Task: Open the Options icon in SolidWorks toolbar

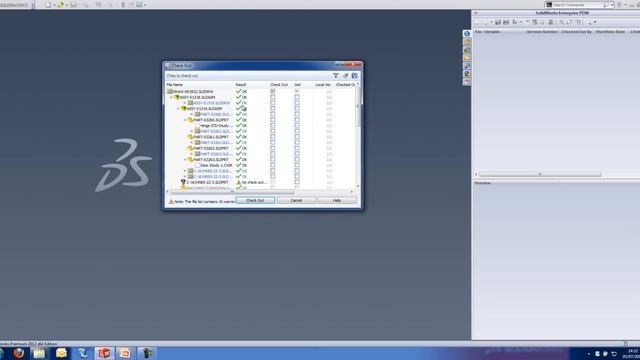Action: click(140, 5)
